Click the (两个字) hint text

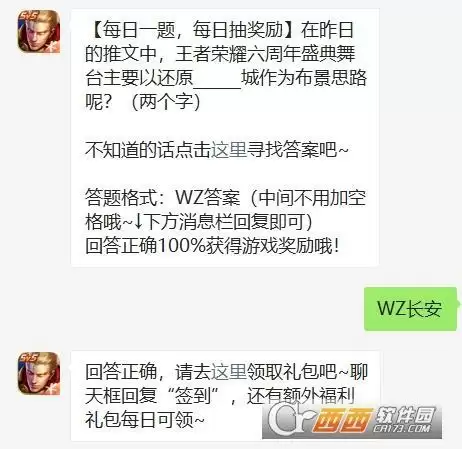pos(166,102)
